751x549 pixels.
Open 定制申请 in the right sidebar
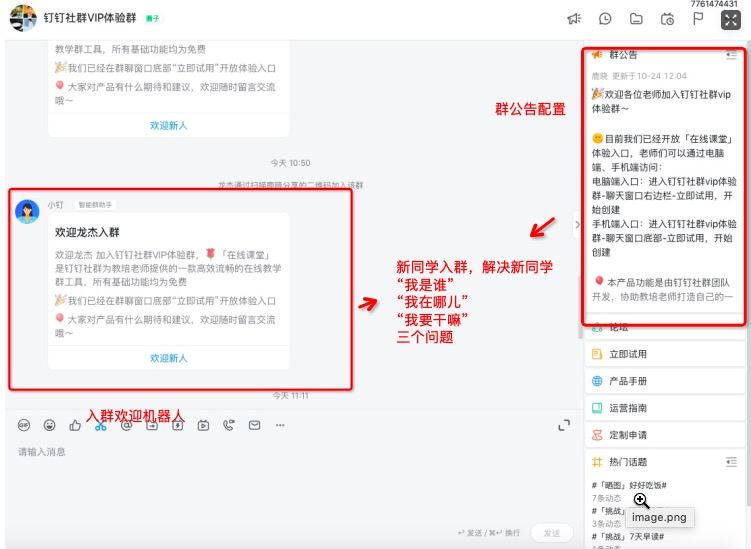pyautogui.click(x=665, y=435)
